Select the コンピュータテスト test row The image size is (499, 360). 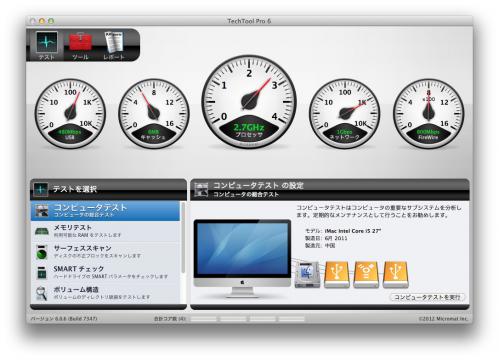(105, 211)
